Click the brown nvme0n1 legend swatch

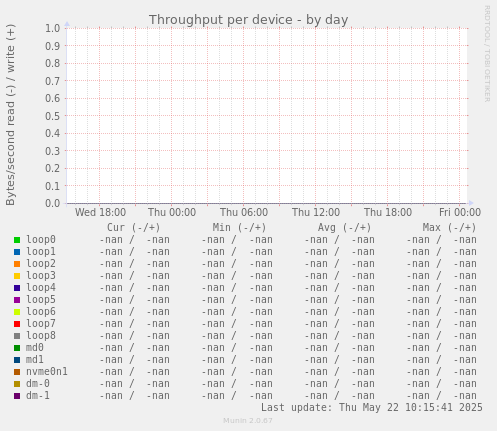[x=17, y=372]
